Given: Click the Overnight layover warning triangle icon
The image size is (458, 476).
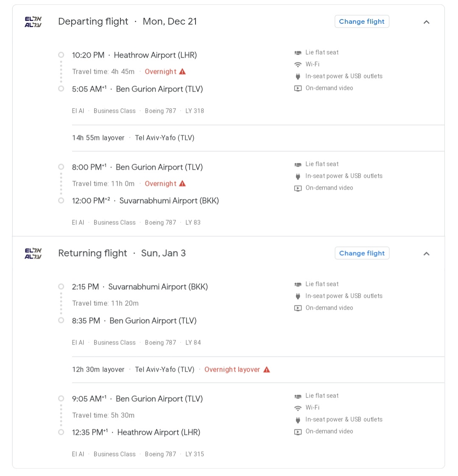Looking at the screenshot, I should click(267, 370).
